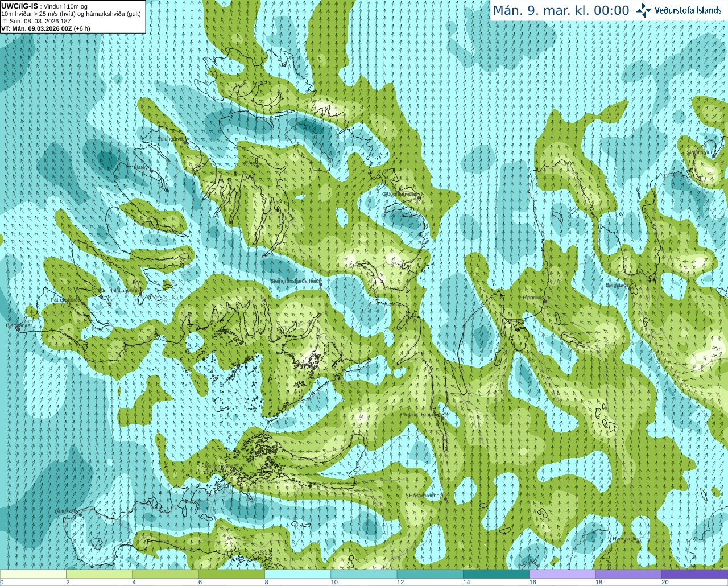
Task: Select the 12–14 m/s teal legend swatch
Action: click(x=430, y=574)
